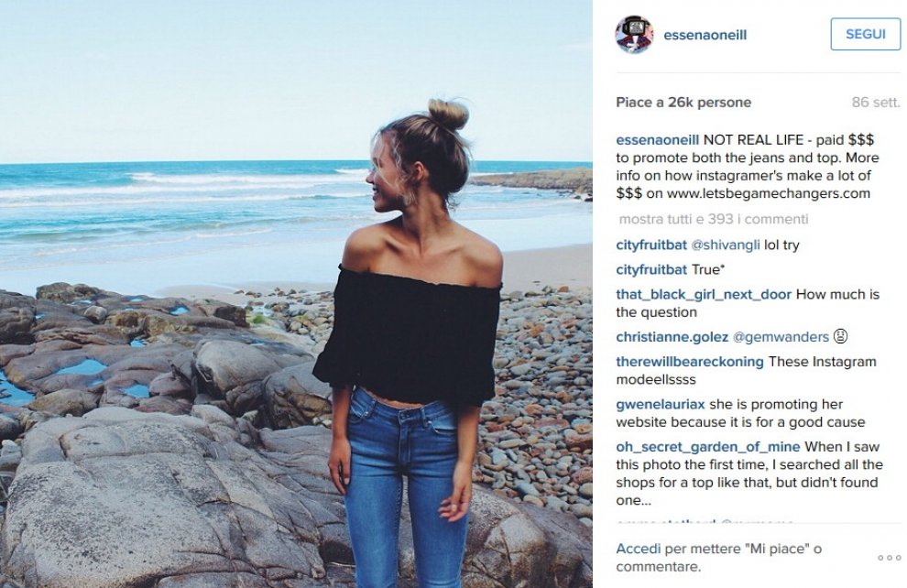Image resolution: width=907 pixels, height=588 pixels.
Task: Open essenaoneill username in header
Action: [705, 35]
